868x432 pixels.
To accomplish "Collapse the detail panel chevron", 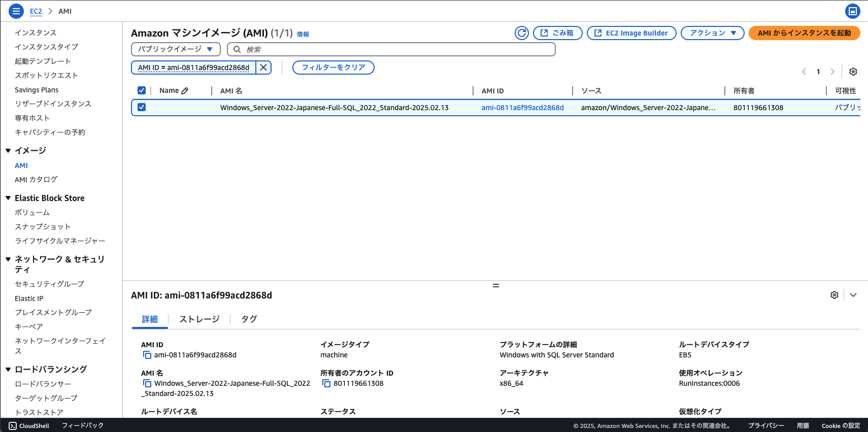I will (x=853, y=295).
